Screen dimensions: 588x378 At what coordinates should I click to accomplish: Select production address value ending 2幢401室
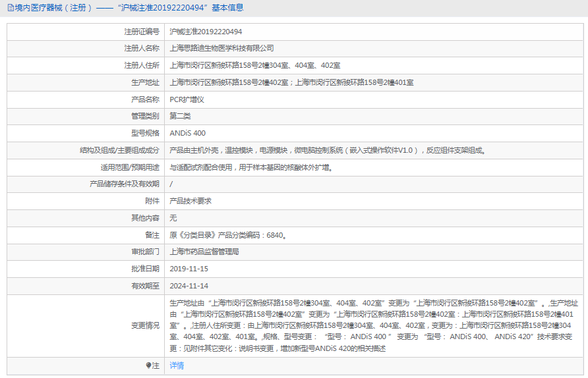tap(291, 82)
